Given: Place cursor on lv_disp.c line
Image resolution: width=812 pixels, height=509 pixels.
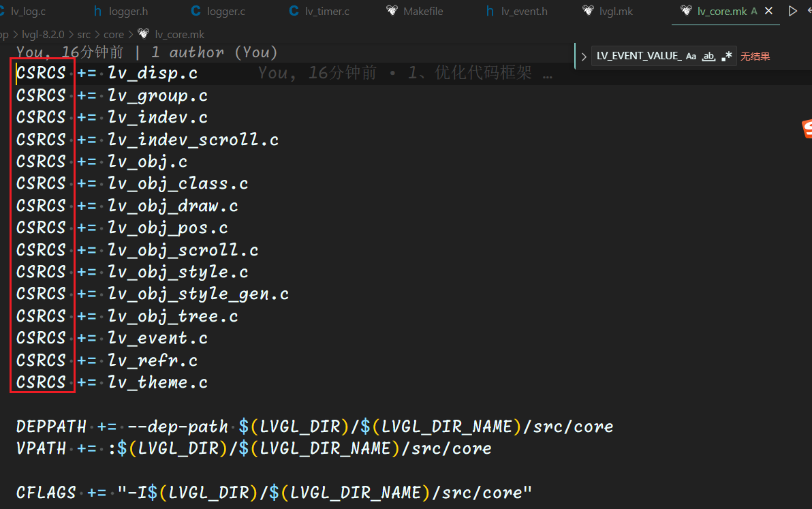Looking at the screenshot, I should pos(153,73).
